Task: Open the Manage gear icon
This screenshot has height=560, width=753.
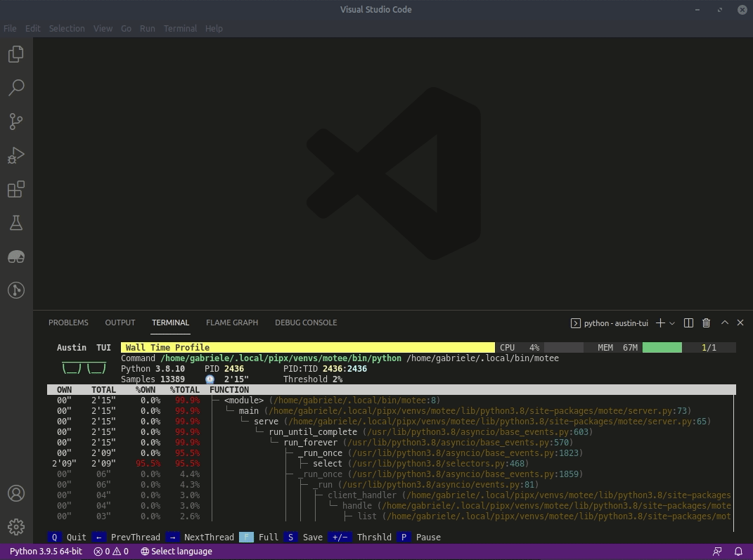Action: coord(16,527)
